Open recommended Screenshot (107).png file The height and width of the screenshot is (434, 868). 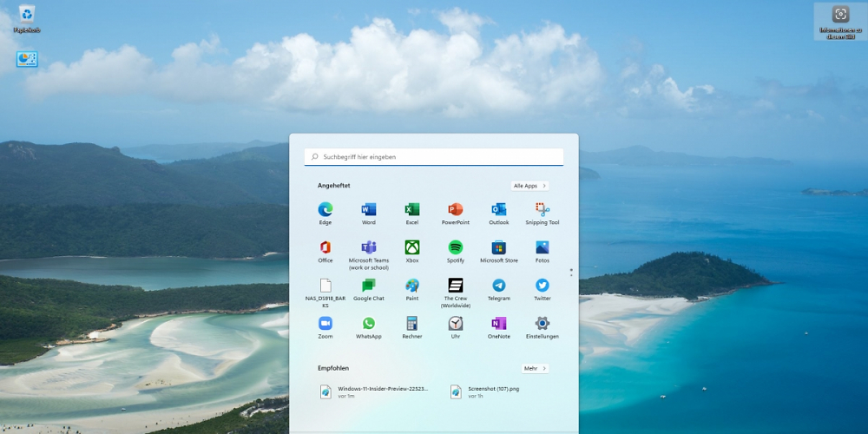pyautogui.click(x=485, y=392)
